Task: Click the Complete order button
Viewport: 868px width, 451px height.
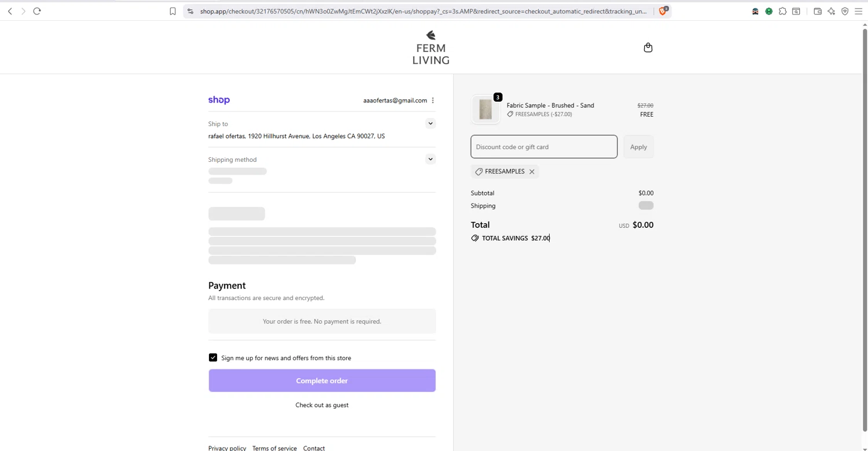Action: point(322,380)
